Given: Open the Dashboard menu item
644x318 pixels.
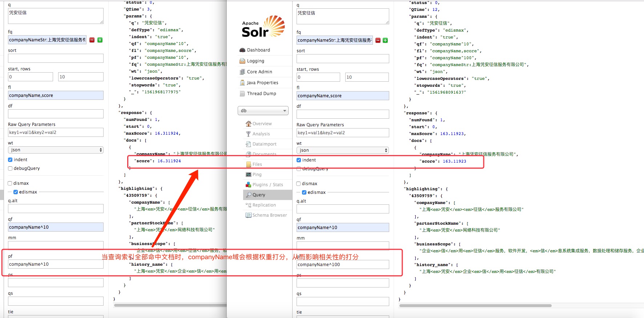Looking at the screenshot, I should pyautogui.click(x=258, y=50).
